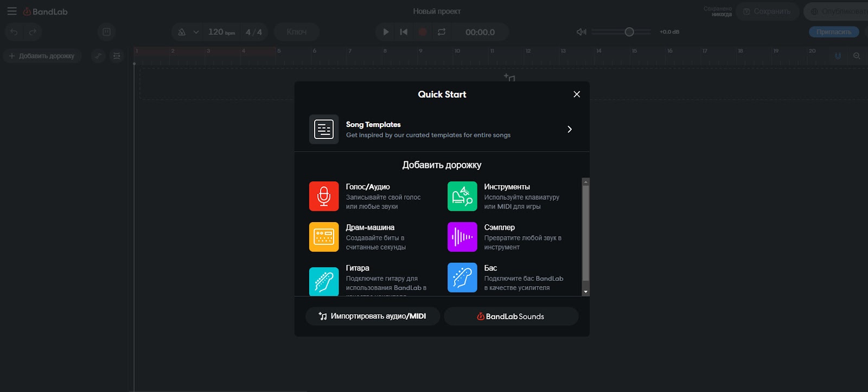
Task: Select the red Voice/Audio microphone icon
Action: [324, 196]
